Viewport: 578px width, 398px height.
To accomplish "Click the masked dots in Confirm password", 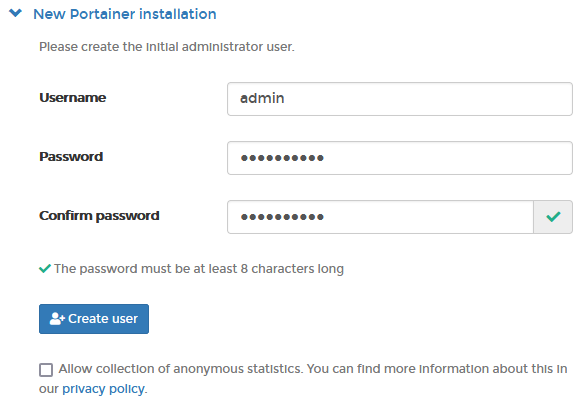I will pyautogui.click(x=282, y=217).
